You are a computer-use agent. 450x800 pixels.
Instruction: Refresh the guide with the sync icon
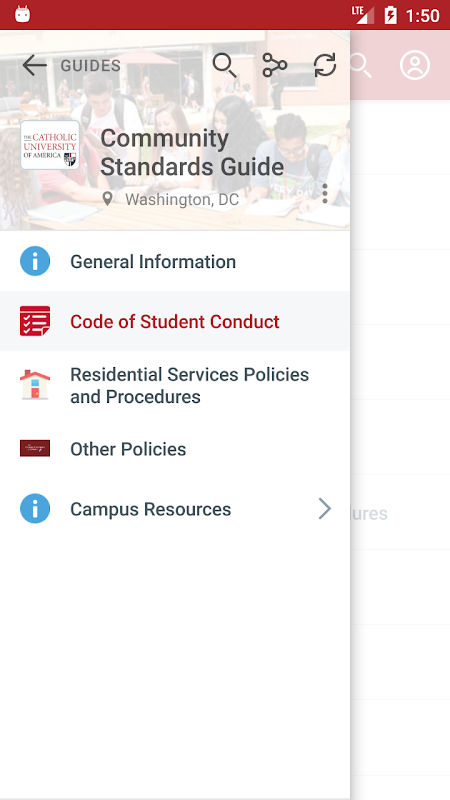[324, 65]
